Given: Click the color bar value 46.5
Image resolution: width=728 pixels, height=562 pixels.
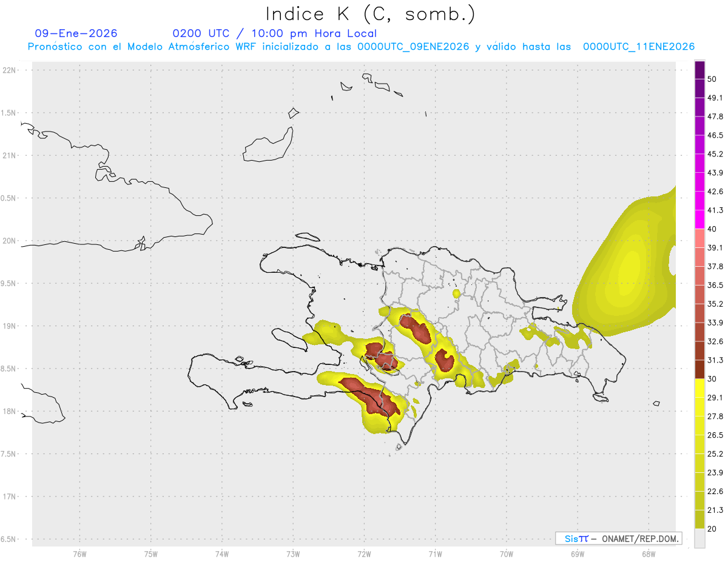Looking at the screenshot, I should click(715, 135).
